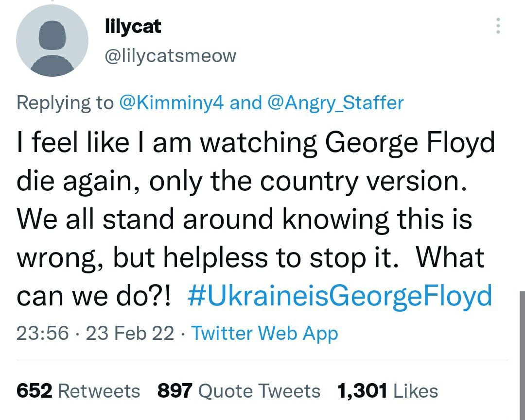The width and height of the screenshot is (525, 420).
Task: Click the 897 quote count number
Action: pyautogui.click(x=175, y=391)
